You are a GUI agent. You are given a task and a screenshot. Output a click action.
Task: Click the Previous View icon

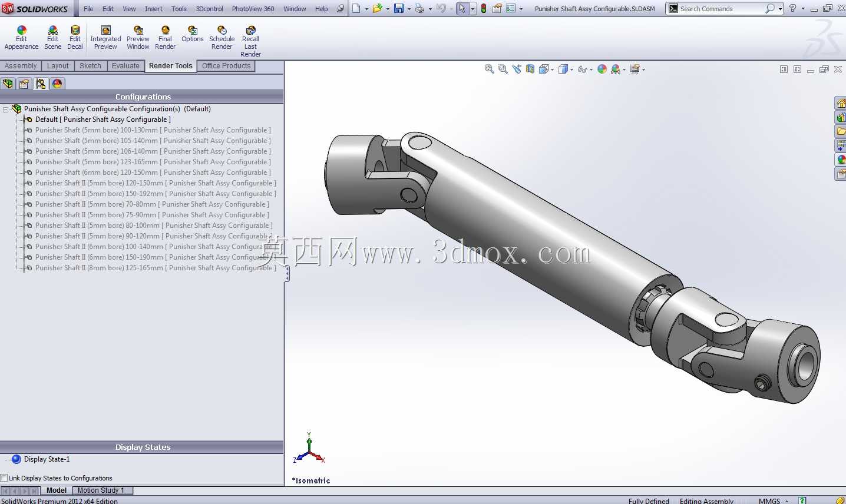tap(517, 69)
